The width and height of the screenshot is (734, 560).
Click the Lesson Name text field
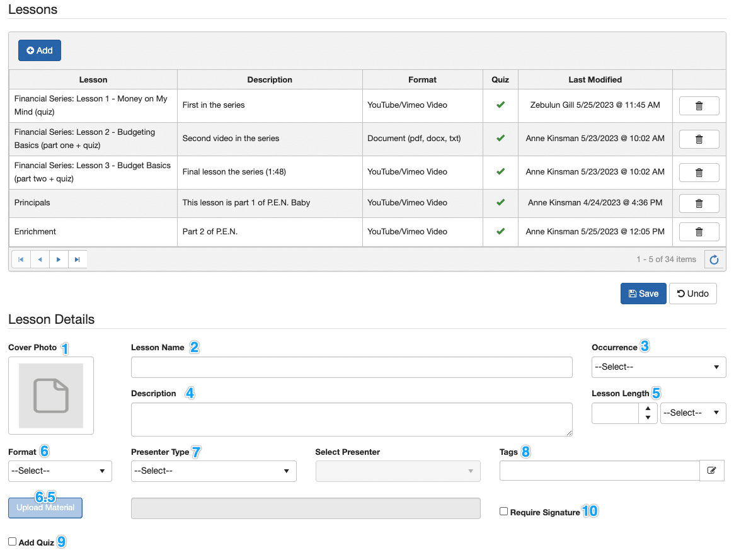tap(352, 367)
